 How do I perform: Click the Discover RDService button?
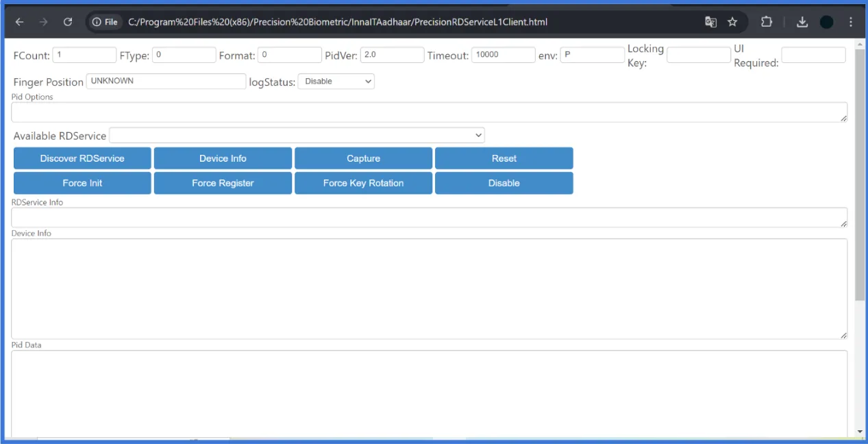(82, 158)
